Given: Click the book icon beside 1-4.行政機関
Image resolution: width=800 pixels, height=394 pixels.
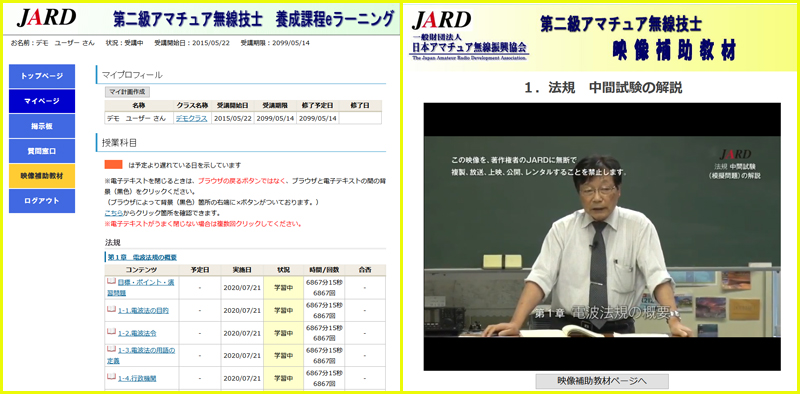Looking at the screenshot, I should (x=111, y=377).
